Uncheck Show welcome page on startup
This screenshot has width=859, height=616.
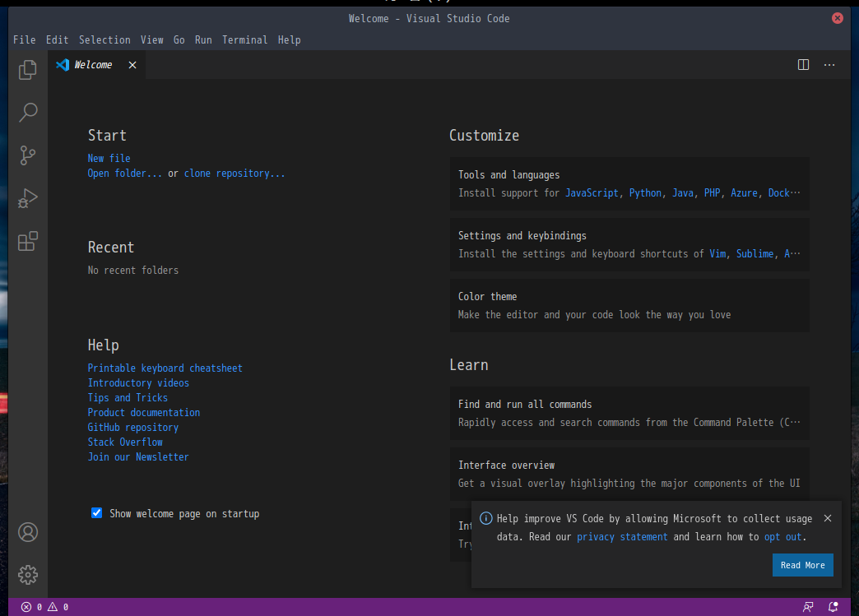click(x=96, y=513)
